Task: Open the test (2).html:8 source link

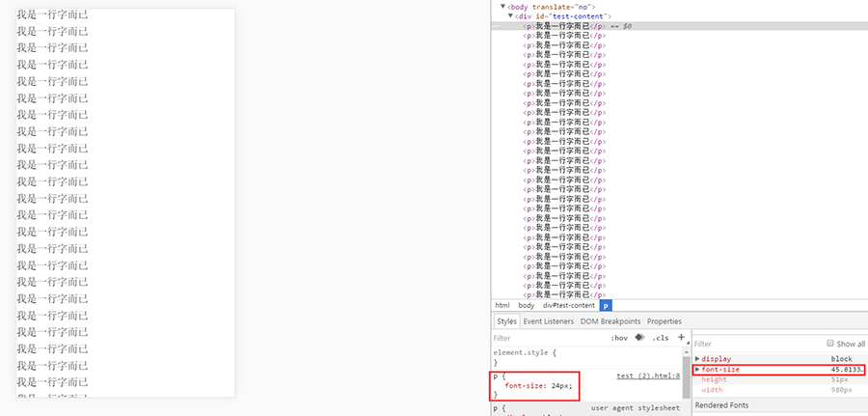Action: tap(648, 376)
